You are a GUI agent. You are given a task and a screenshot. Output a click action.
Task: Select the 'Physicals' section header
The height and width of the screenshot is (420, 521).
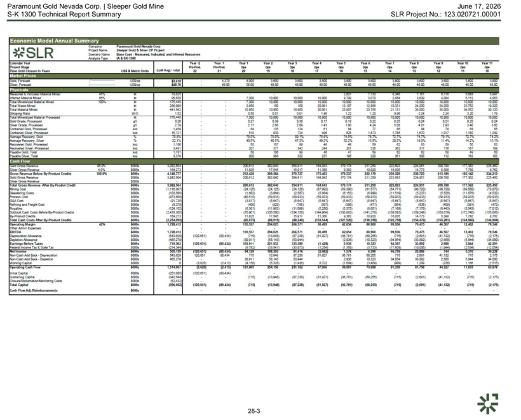click(254, 90)
